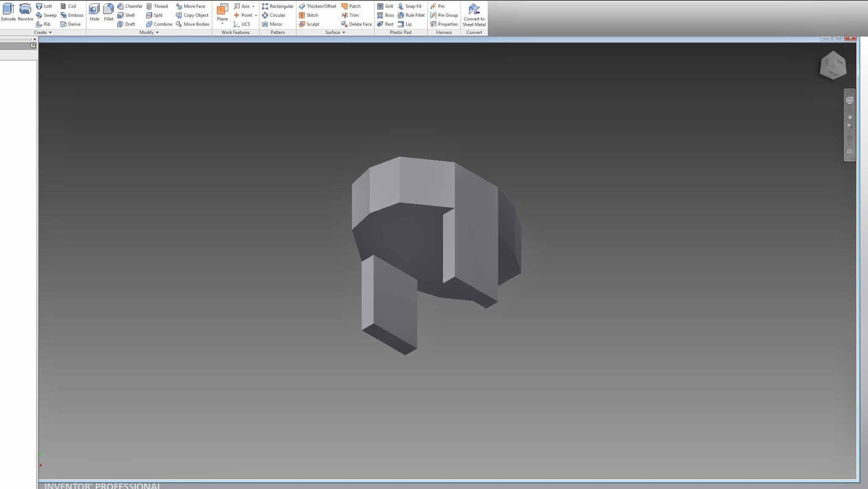Launch the Shell tool

[x=128, y=15]
